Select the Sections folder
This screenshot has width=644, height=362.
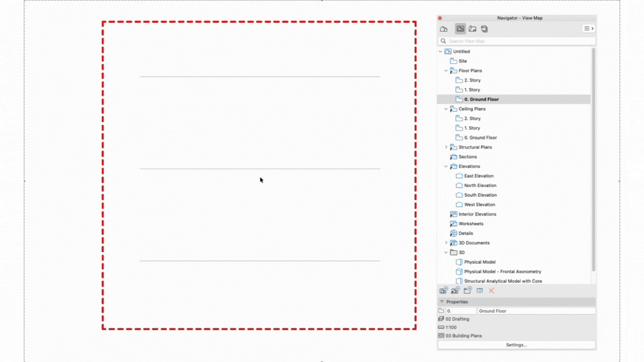pyautogui.click(x=467, y=157)
